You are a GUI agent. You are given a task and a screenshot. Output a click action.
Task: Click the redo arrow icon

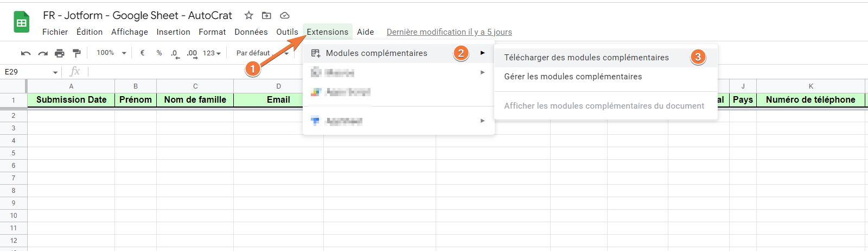click(43, 53)
